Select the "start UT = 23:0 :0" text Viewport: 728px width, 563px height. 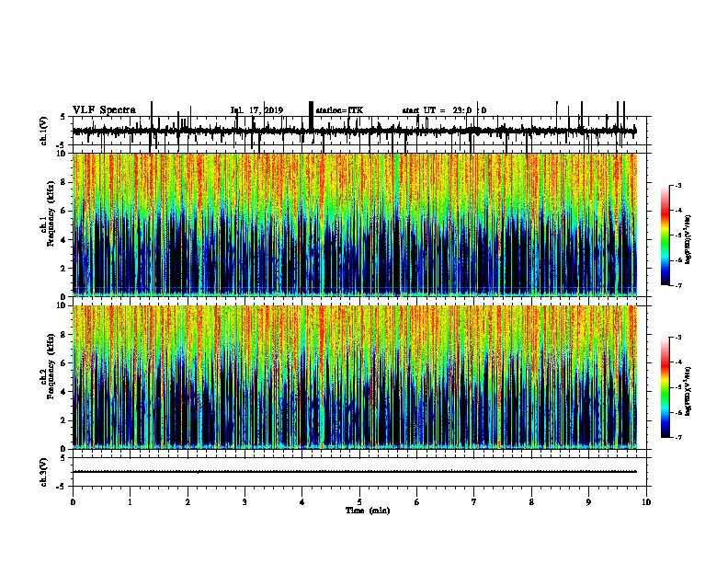[444, 110]
